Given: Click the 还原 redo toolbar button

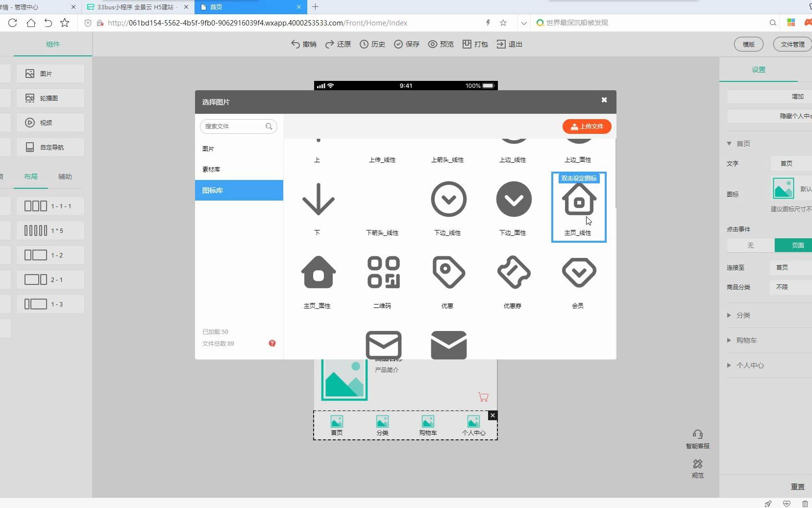Looking at the screenshot, I should [x=338, y=44].
